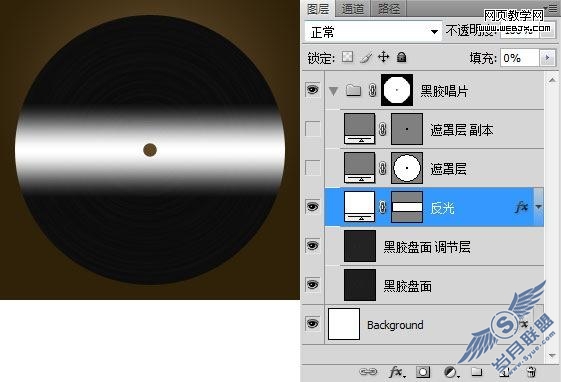Select 遮罩层 副本 mask thumbnail
The width and height of the screenshot is (561, 382).
[407, 129]
